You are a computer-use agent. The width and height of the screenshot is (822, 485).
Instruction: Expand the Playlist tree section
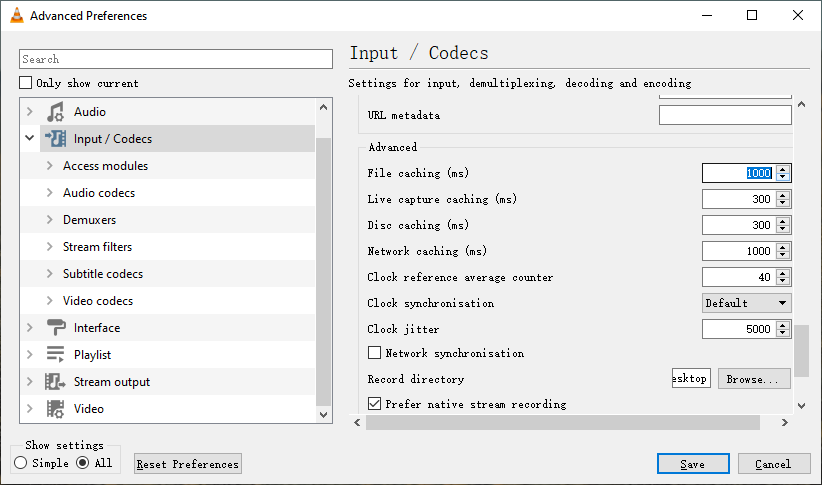[x=30, y=354]
